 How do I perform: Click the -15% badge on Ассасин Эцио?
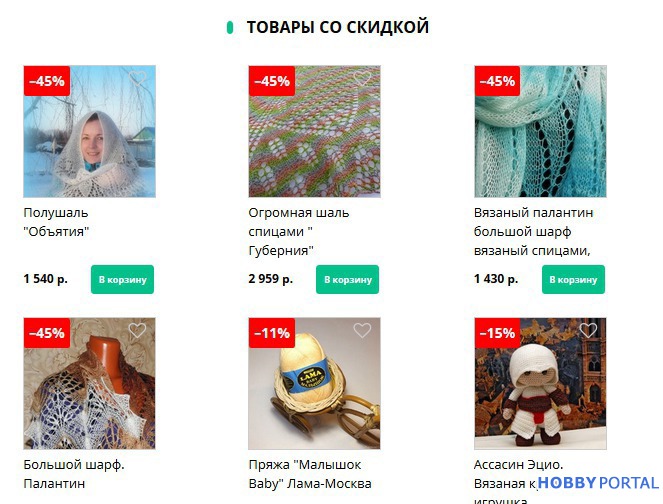click(x=497, y=333)
